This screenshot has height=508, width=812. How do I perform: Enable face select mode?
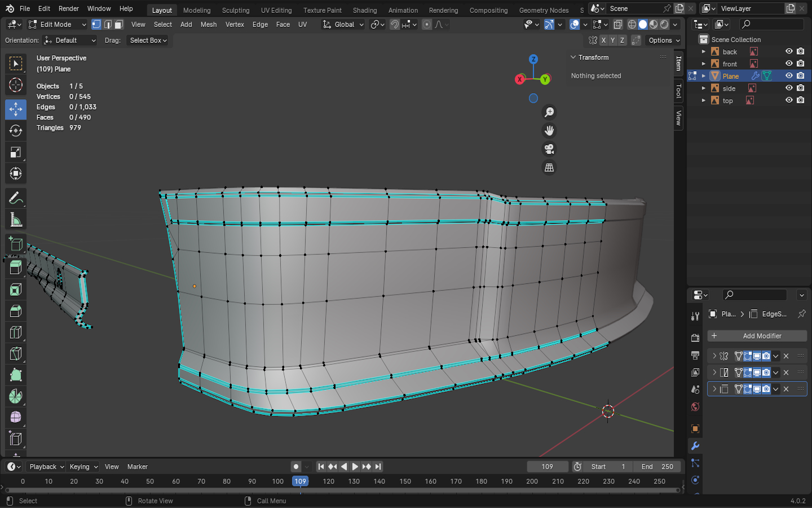tap(119, 24)
